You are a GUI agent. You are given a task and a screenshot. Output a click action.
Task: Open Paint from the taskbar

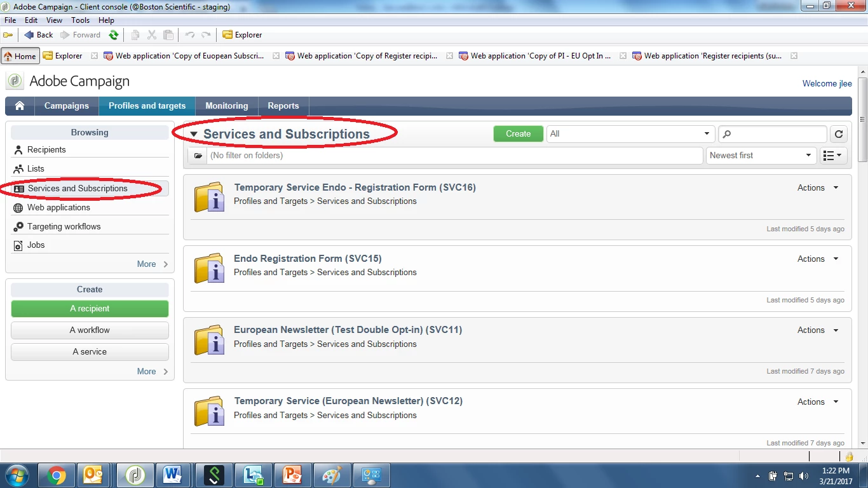332,475
